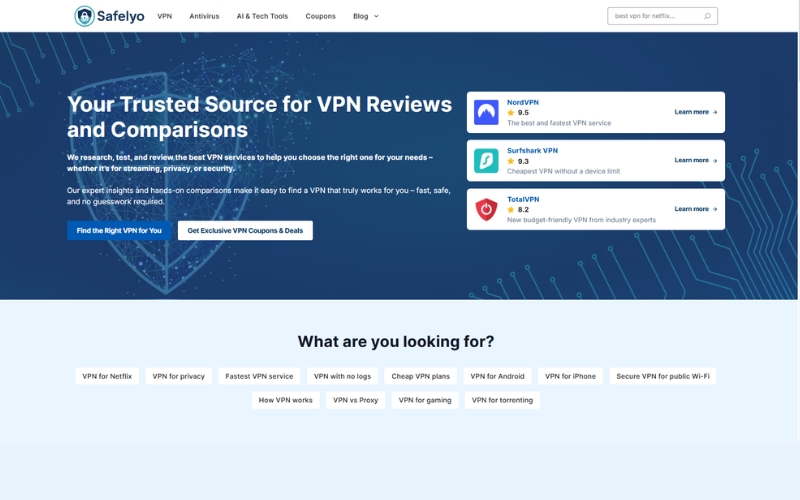Select the VPN for privacy tag

179,376
